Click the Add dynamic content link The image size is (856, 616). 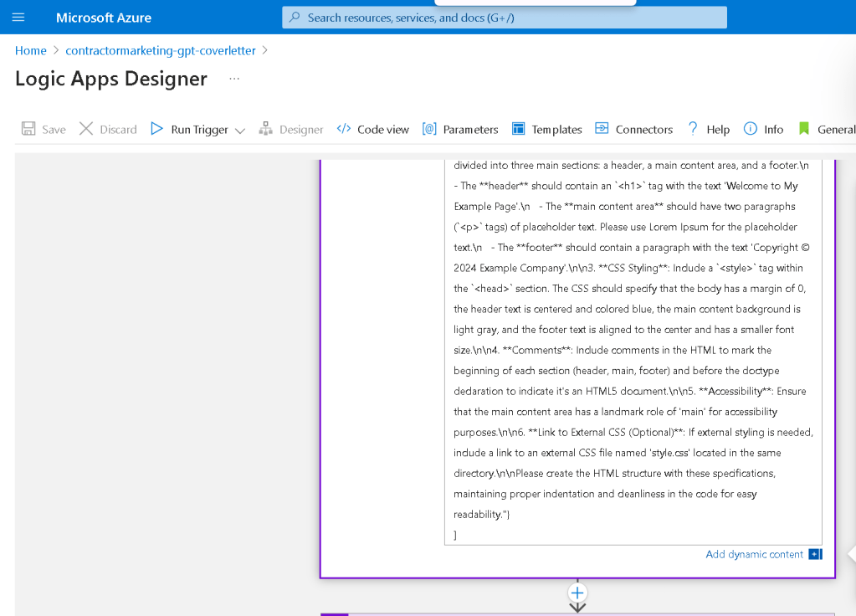[755, 554]
